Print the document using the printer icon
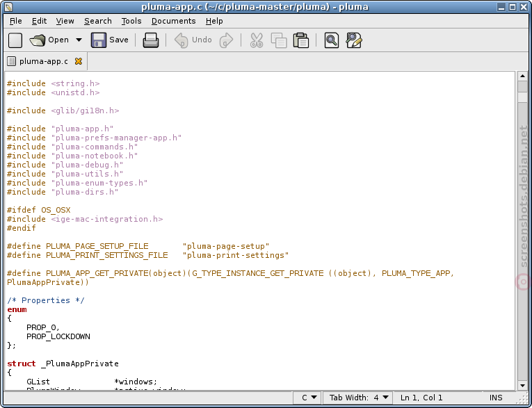The height and width of the screenshot is (408, 532). 151,40
